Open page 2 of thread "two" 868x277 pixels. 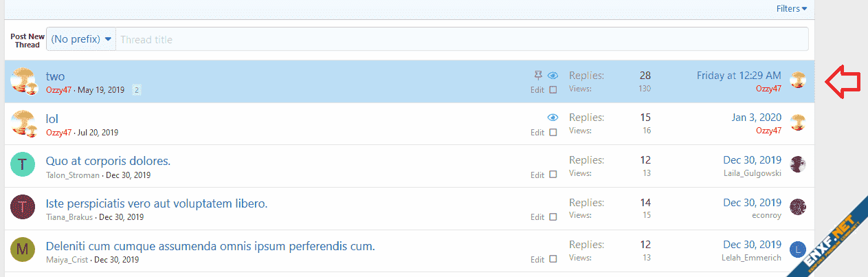(x=137, y=90)
